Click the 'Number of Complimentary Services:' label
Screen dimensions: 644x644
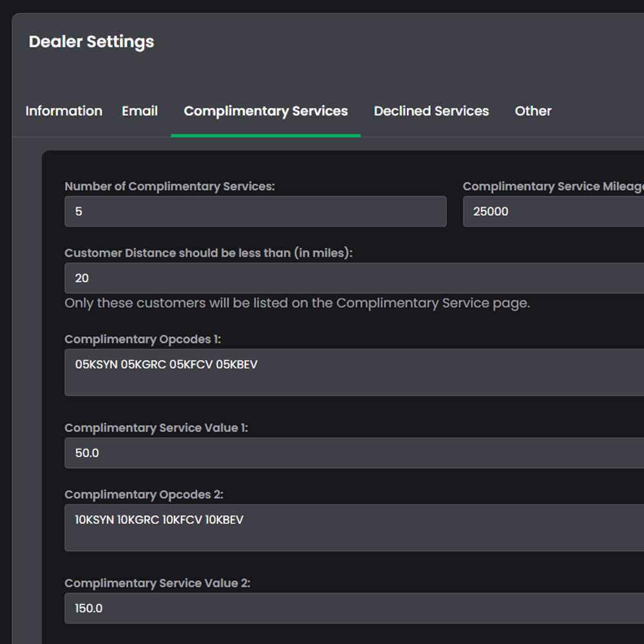pos(169,187)
